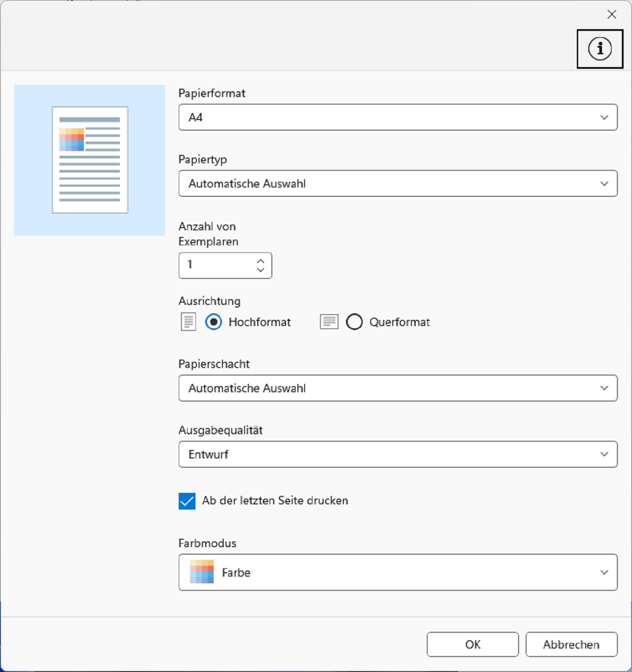The height and width of the screenshot is (672, 632).
Task: Click the Ausrichtung label
Action: coord(210,301)
